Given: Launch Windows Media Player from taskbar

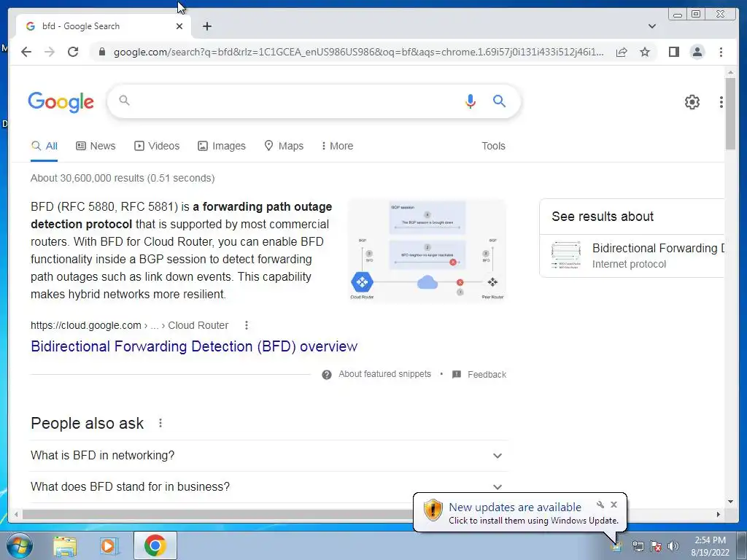Looking at the screenshot, I should [x=109, y=545].
